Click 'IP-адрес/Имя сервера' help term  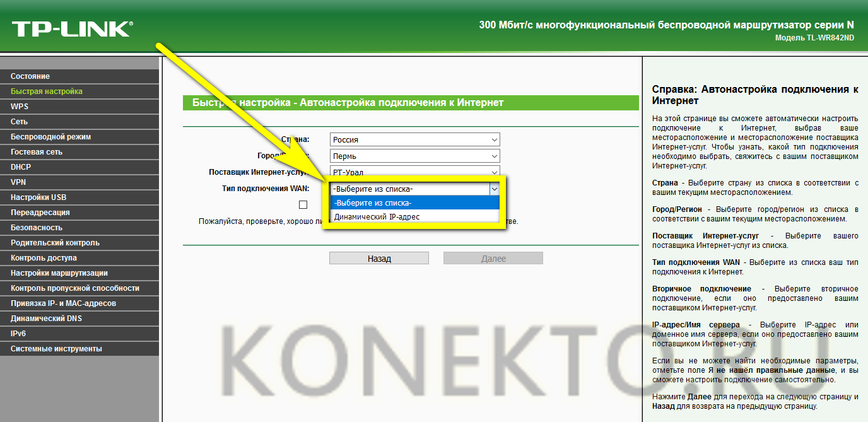point(696,325)
